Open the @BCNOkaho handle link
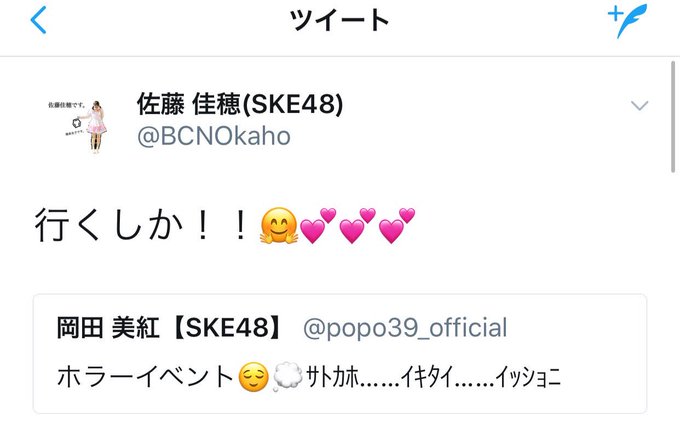The width and height of the screenshot is (680, 428). pyautogui.click(x=214, y=137)
